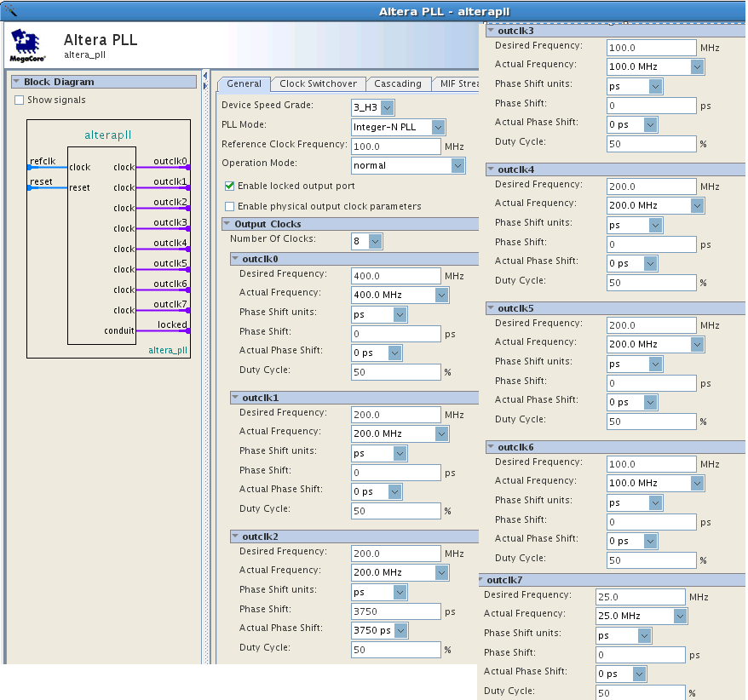The image size is (748, 700).
Task: Click the locked output port endpoint in diagram
Action: pos(187,330)
